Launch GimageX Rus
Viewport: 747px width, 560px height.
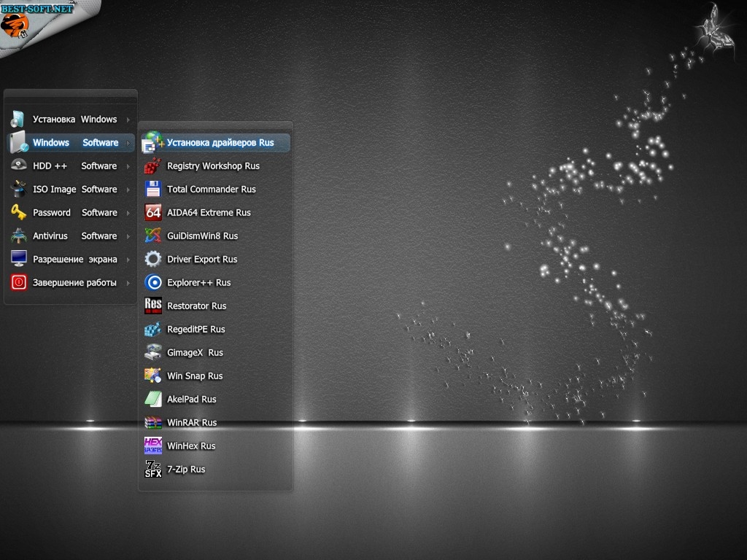click(215, 352)
